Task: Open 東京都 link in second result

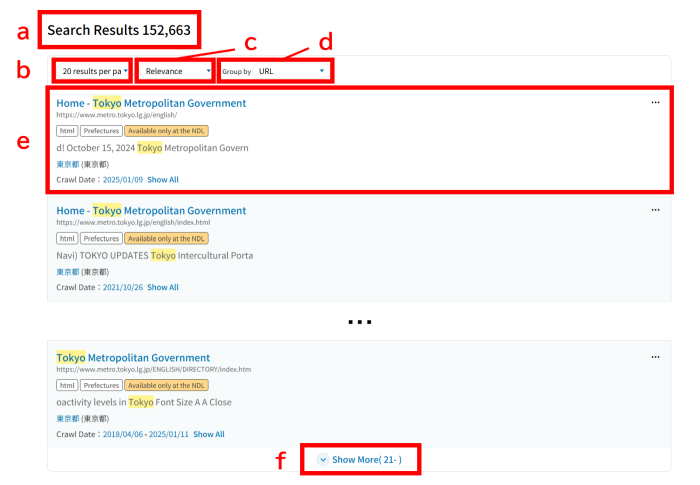Action: 67,272
